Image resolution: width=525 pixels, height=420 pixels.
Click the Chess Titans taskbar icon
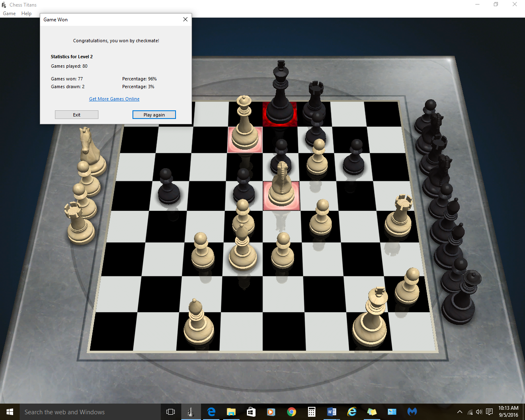[x=191, y=412]
